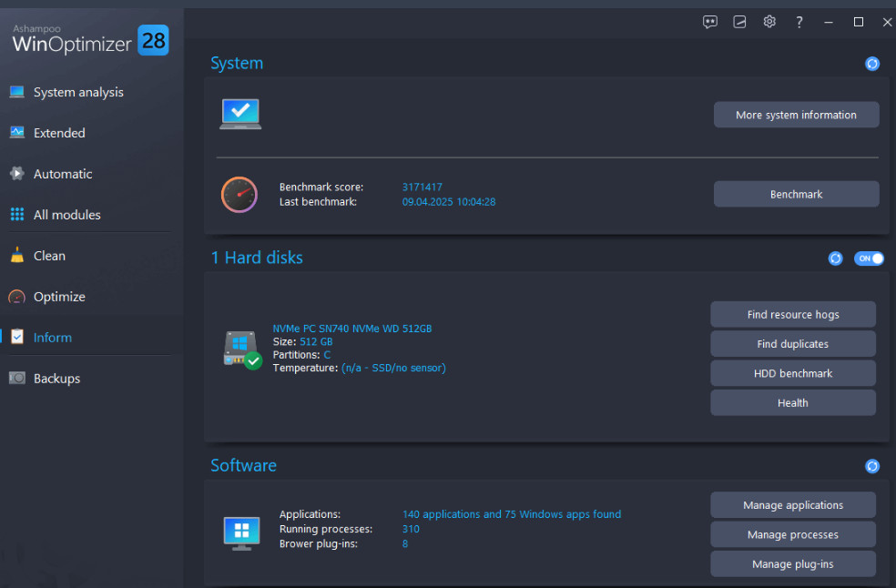
Task: Click the benchmark speedometer graphic
Action: (x=239, y=194)
